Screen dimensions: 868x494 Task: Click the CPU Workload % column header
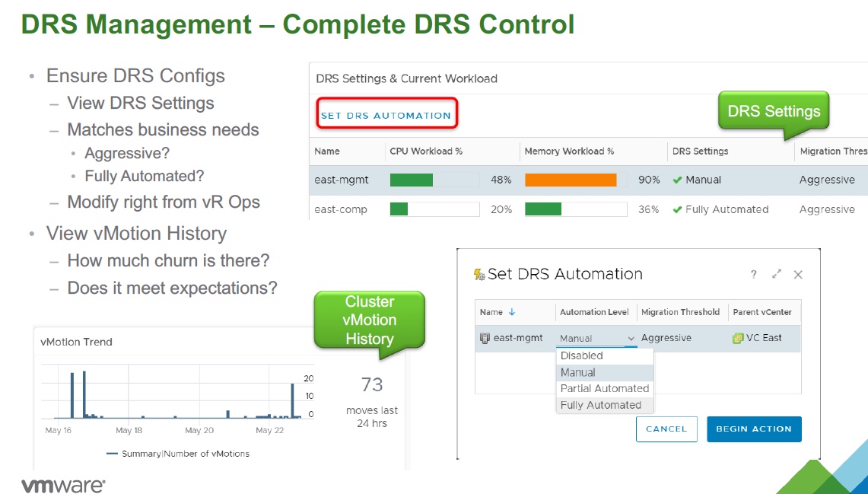[x=426, y=151]
